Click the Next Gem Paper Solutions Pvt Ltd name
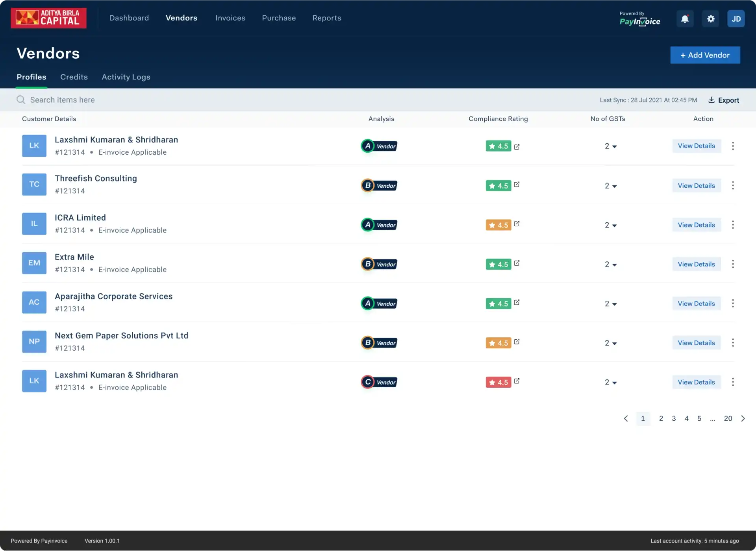 pyautogui.click(x=121, y=336)
